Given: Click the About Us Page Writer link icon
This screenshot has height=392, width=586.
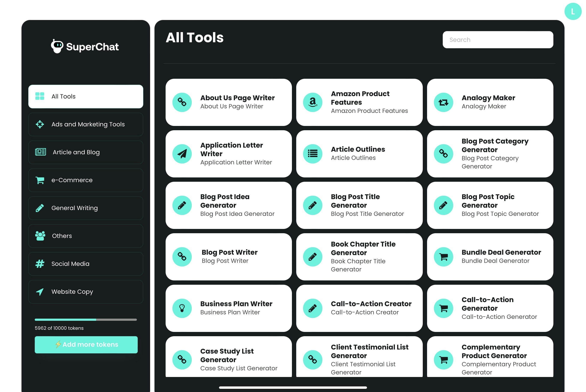Looking at the screenshot, I should pyautogui.click(x=182, y=102).
